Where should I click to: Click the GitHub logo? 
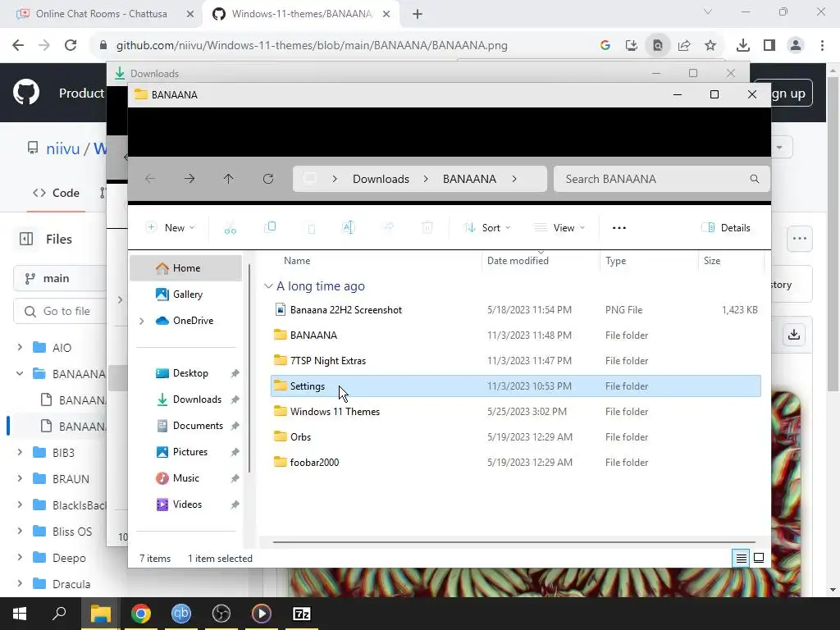[26, 92]
